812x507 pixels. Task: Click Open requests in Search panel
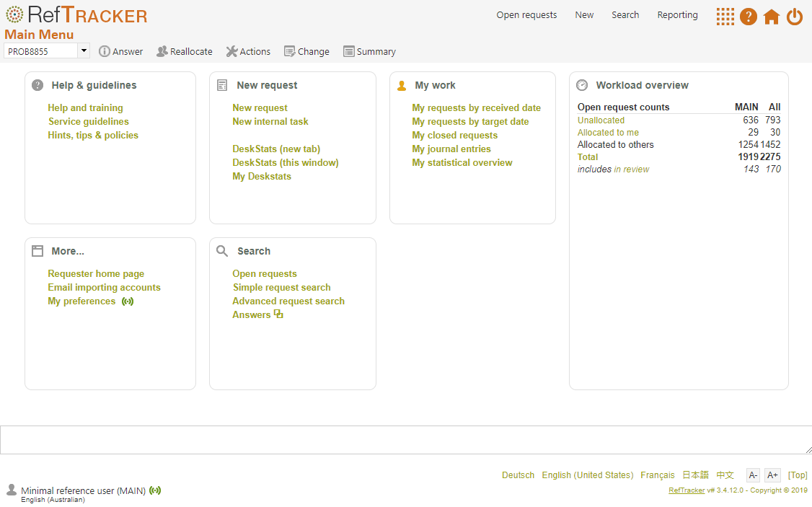265,273
